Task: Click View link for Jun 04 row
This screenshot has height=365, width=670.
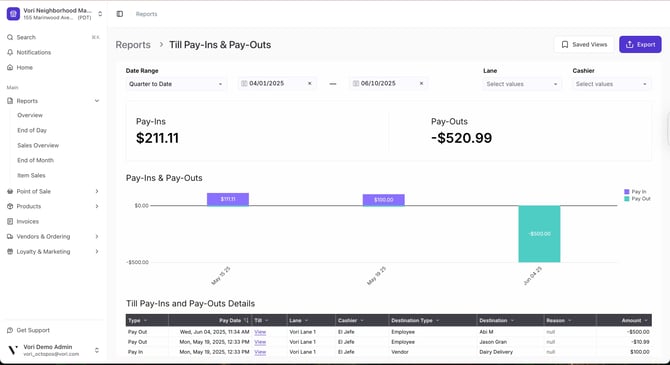Action: click(260, 332)
